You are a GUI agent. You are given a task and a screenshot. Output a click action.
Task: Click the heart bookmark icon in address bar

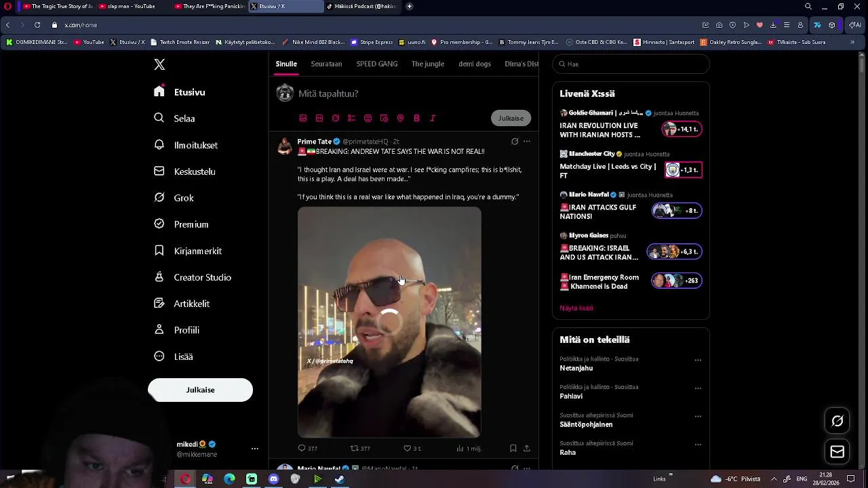pos(759,25)
